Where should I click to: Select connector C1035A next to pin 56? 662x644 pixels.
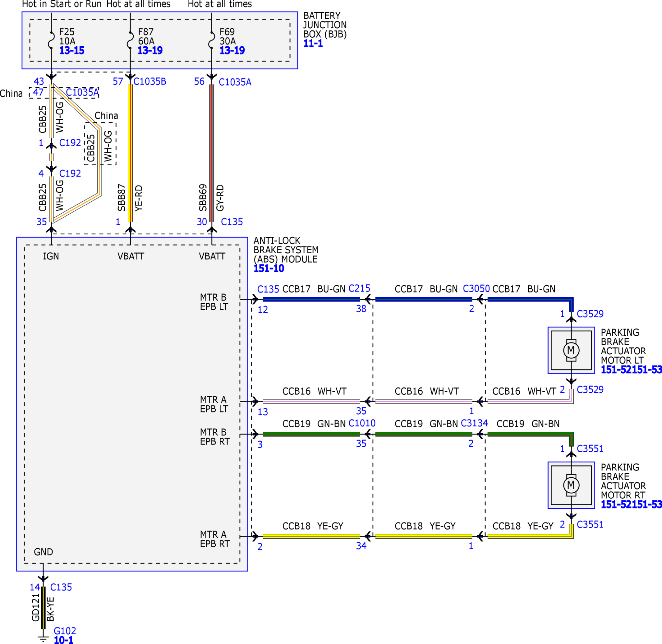(x=235, y=82)
